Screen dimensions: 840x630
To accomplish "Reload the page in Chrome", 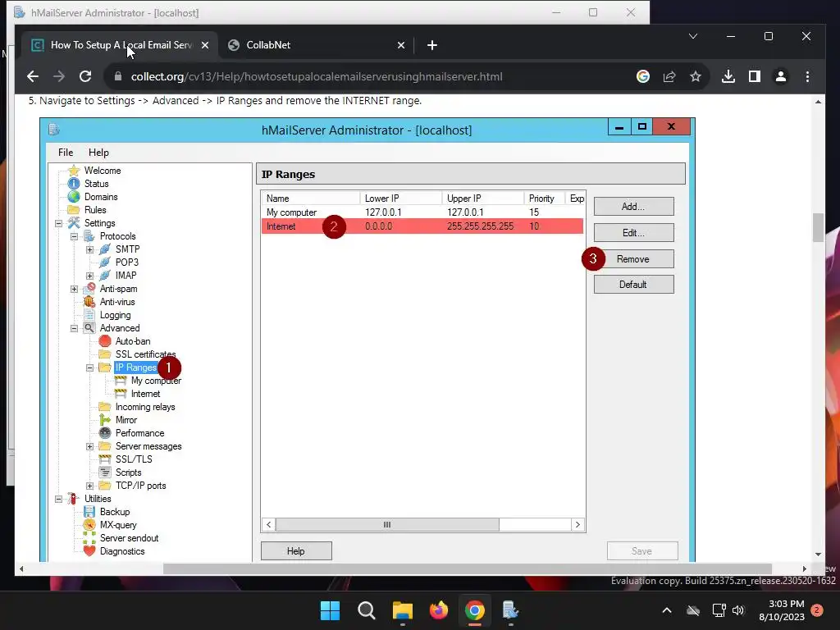I will coord(85,76).
